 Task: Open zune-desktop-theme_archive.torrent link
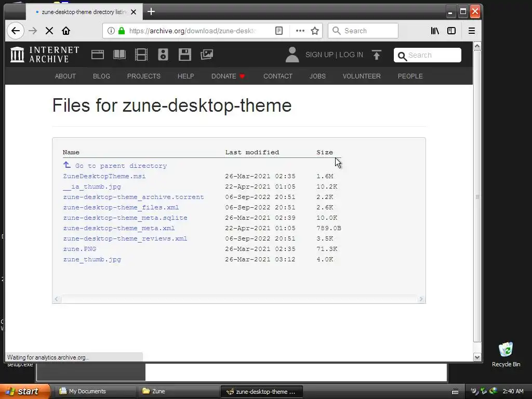tap(134, 197)
